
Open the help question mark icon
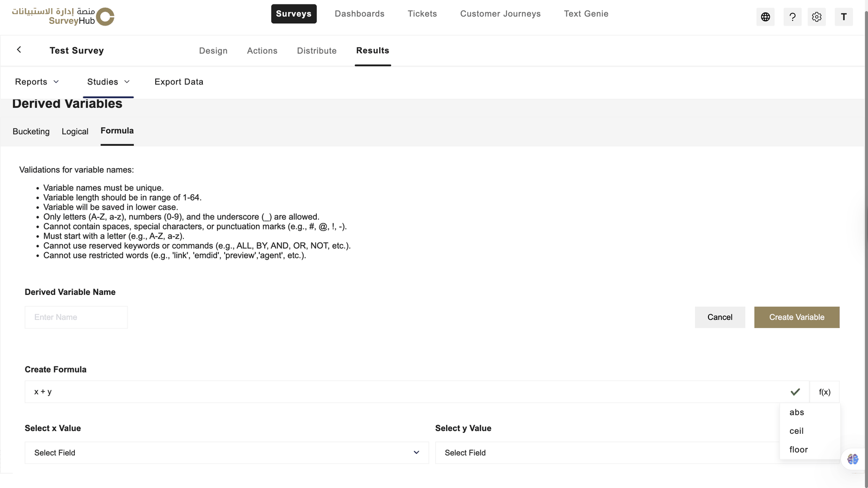(x=793, y=17)
